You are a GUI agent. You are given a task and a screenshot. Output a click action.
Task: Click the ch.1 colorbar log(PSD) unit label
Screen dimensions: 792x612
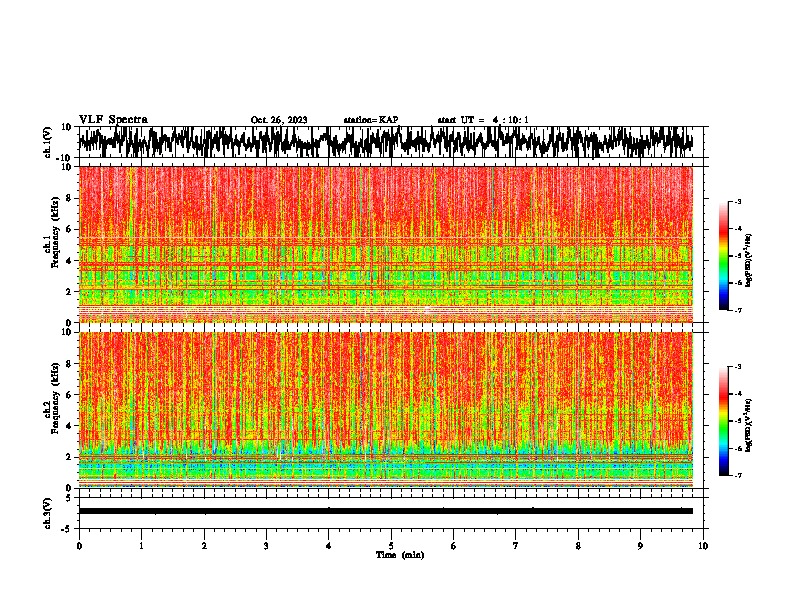coord(748,261)
